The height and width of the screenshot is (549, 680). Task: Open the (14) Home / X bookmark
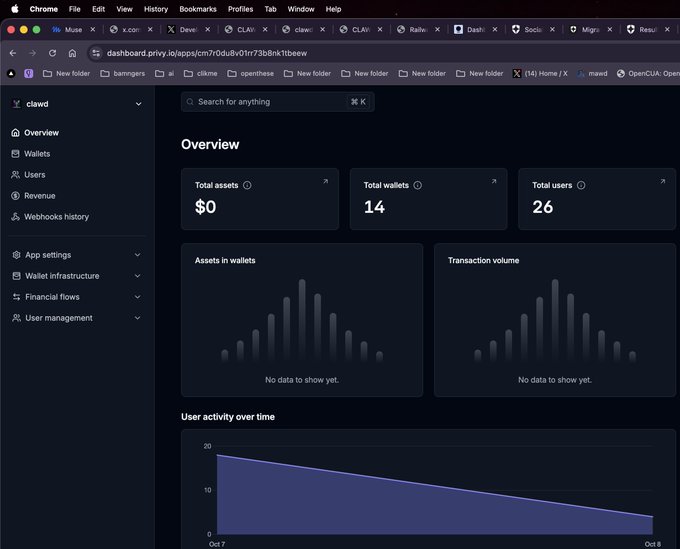pos(540,73)
